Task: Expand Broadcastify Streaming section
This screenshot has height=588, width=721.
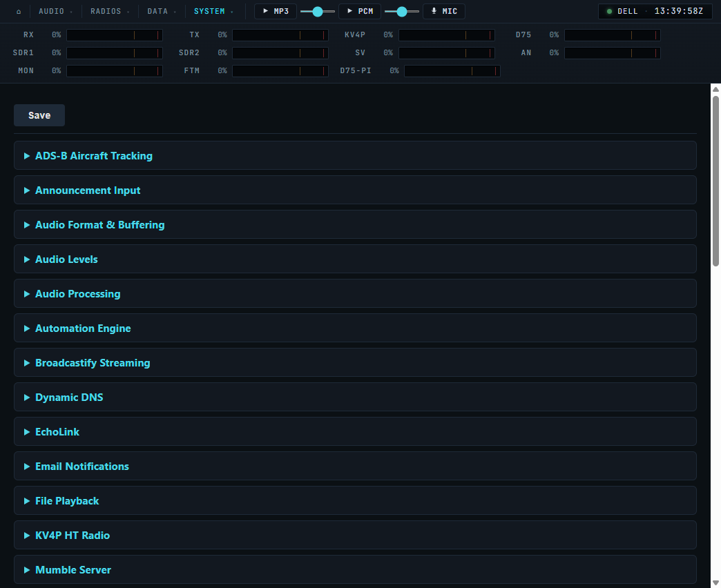Action: click(x=355, y=362)
